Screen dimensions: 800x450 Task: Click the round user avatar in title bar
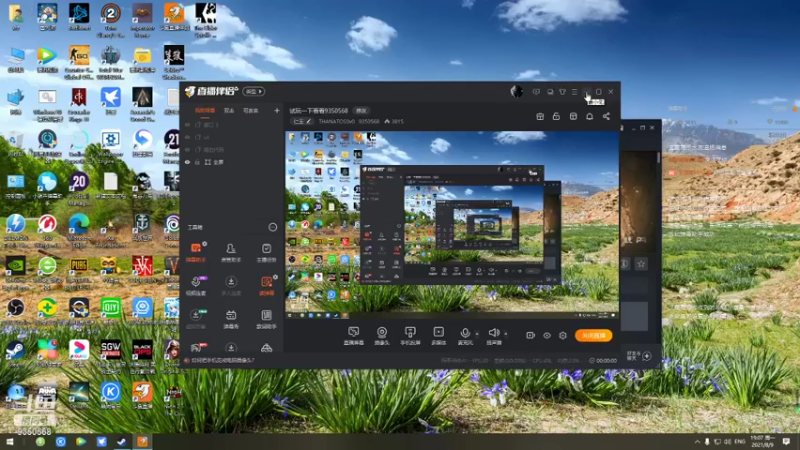click(516, 91)
